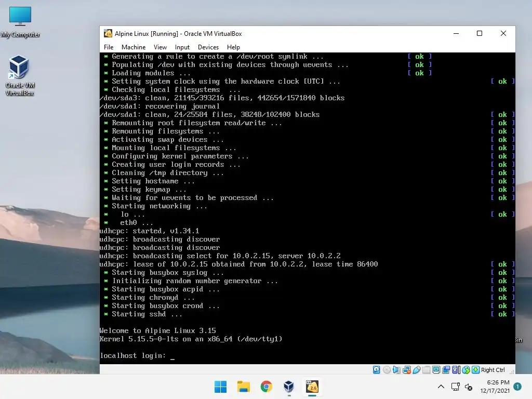Click the running Alpine Linux VM taskbar icon

(312, 387)
